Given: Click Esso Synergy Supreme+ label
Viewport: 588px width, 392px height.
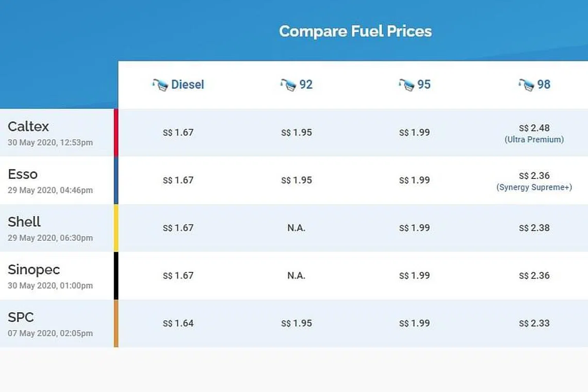Looking at the screenshot, I should click(534, 187).
